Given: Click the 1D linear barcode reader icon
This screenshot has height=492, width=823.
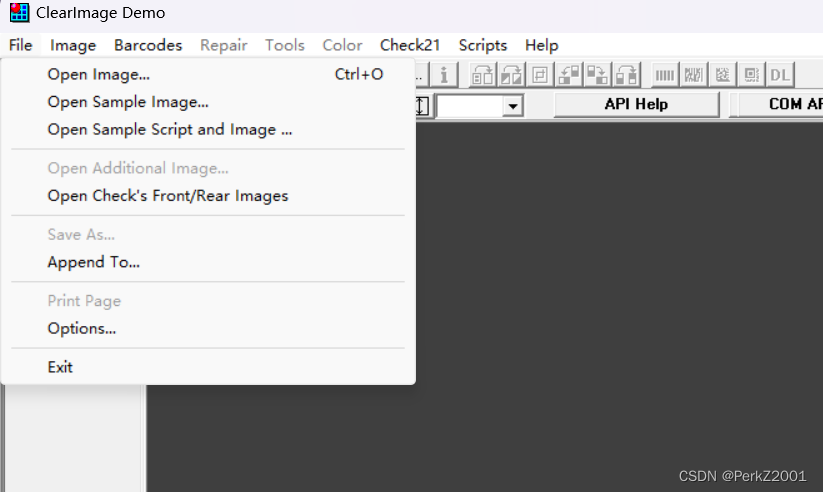Looking at the screenshot, I should point(664,75).
